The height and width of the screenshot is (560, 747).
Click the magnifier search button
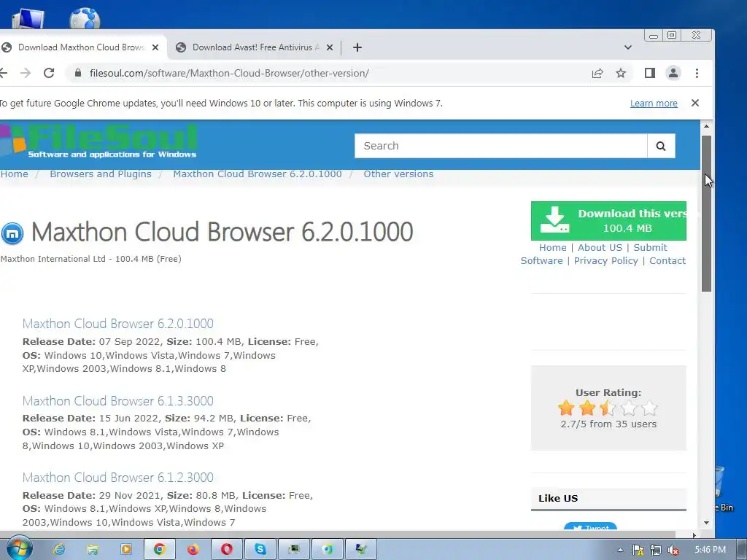(x=661, y=146)
